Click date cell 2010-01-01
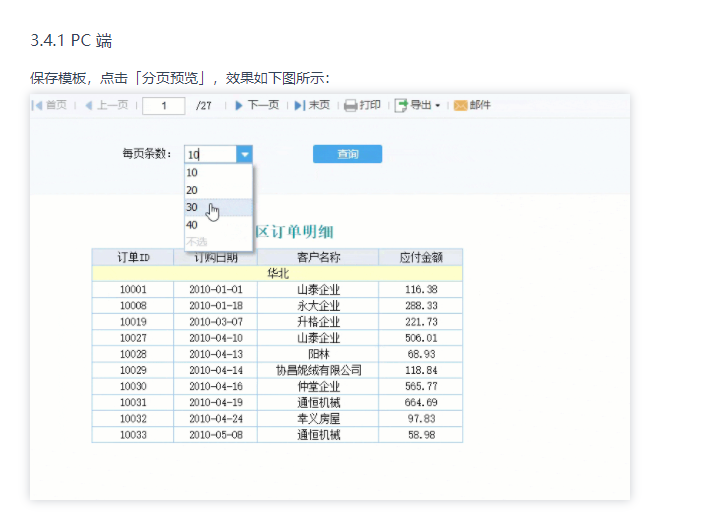This screenshot has width=718, height=516. [x=216, y=289]
